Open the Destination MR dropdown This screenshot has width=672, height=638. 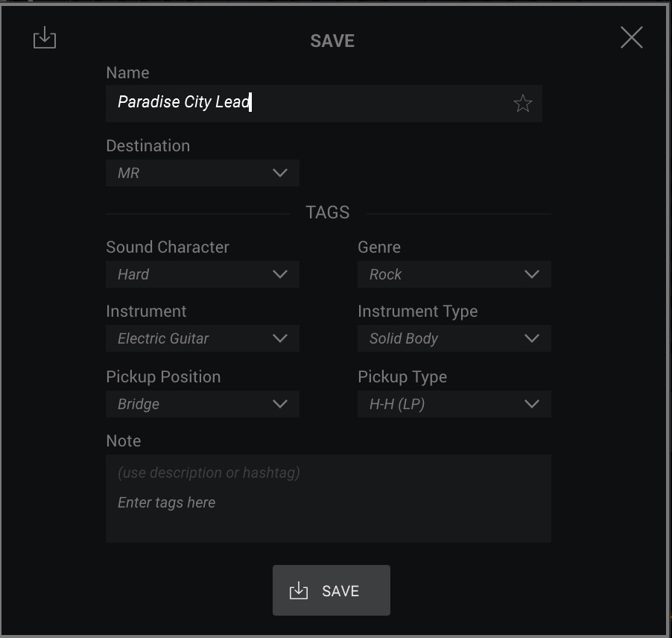click(x=203, y=173)
